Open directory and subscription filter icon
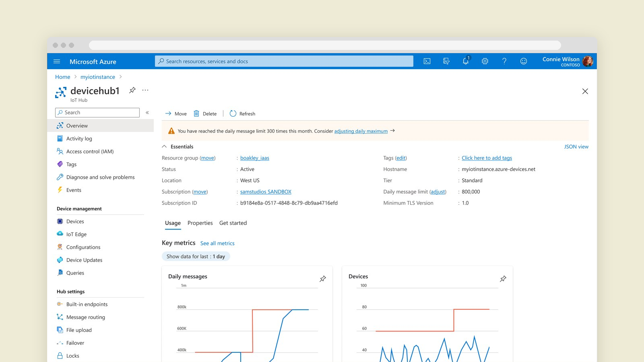This screenshot has width=644, height=362. pos(446,61)
